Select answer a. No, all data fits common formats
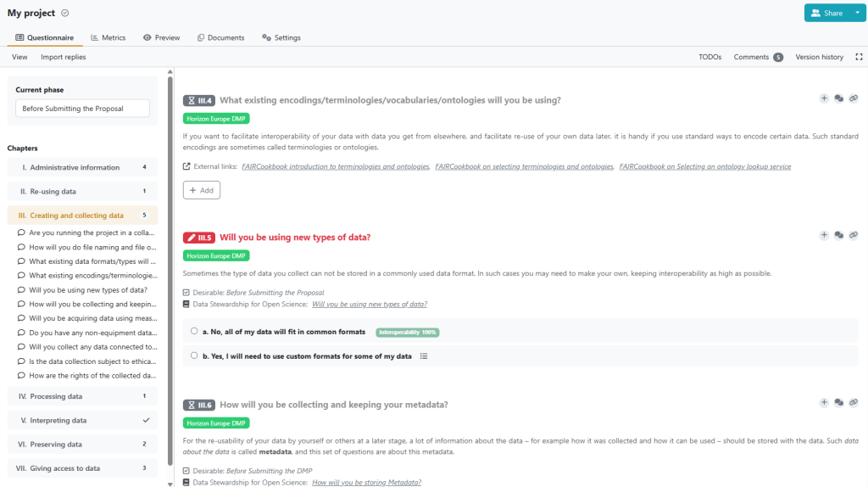 click(194, 332)
